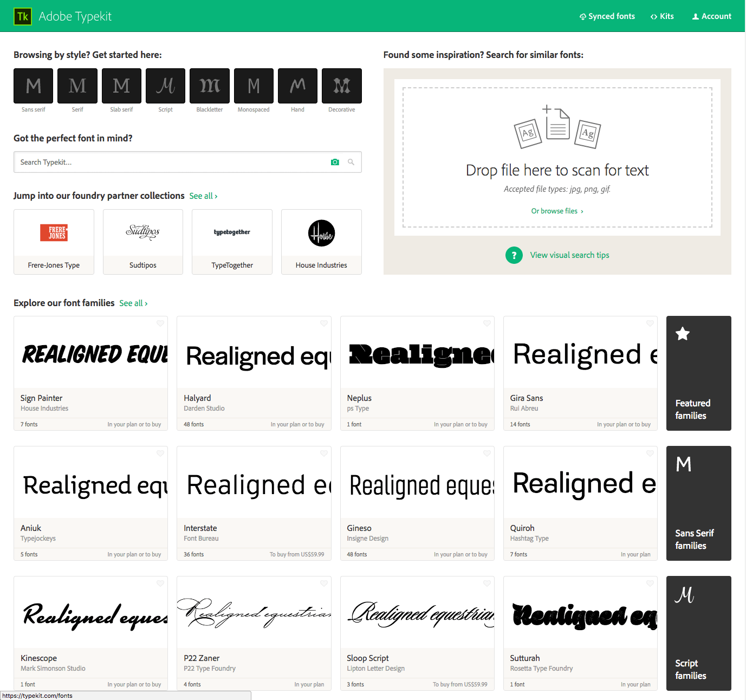746x700 pixels.
Task: Open Synced fonts in the navigation bar
Action: click(x=607, y=16)
